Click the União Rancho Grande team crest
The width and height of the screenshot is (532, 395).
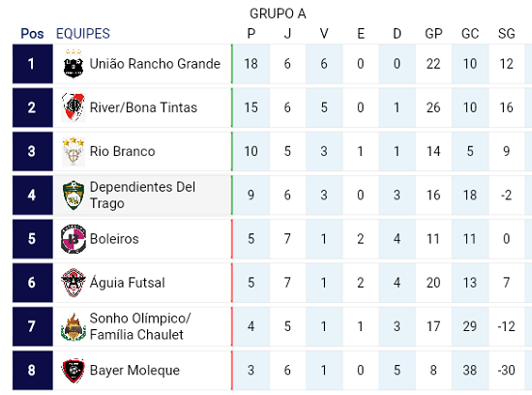(74, 64)
